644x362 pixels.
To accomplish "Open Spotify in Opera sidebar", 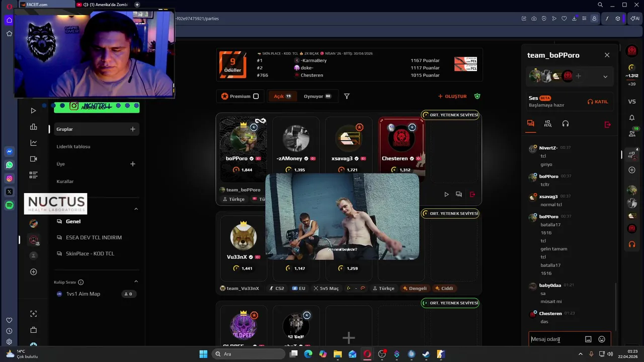I will tap(9, 206).
